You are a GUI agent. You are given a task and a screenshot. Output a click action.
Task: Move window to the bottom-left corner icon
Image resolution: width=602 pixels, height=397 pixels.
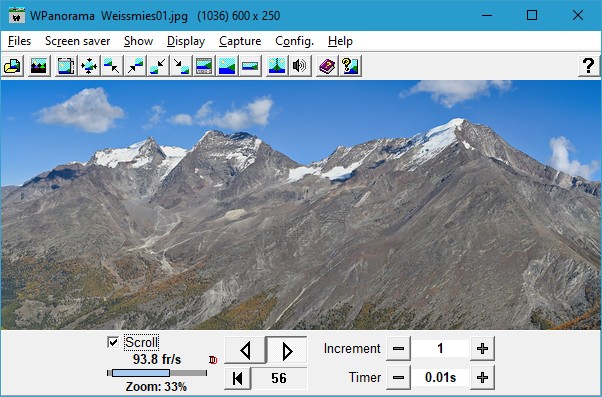click(x=158, y=66)
